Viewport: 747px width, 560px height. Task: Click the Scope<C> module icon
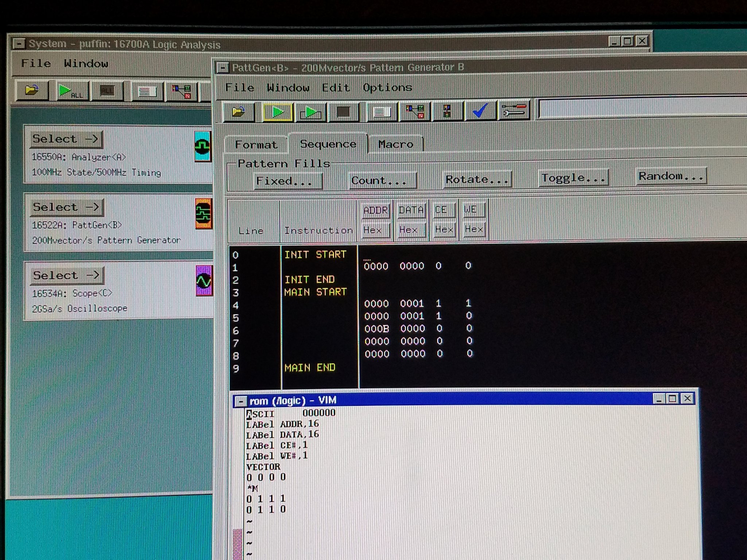(204, 281)
